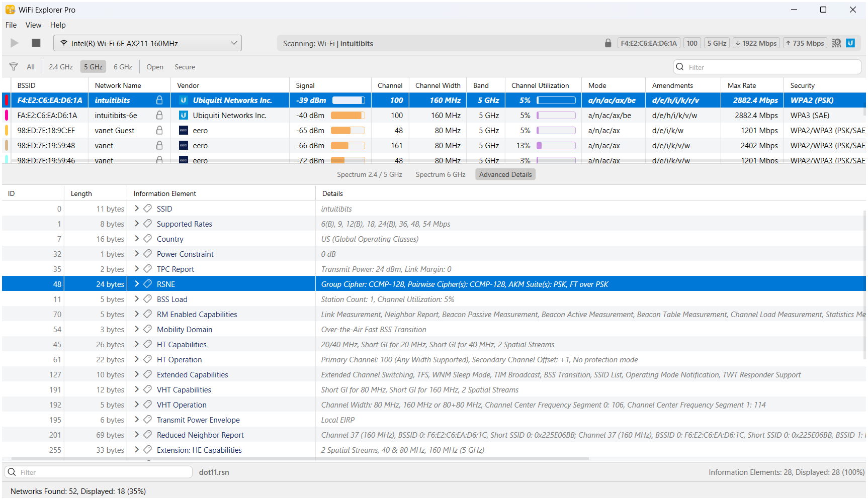Expand the Power Constraint element

137,254
